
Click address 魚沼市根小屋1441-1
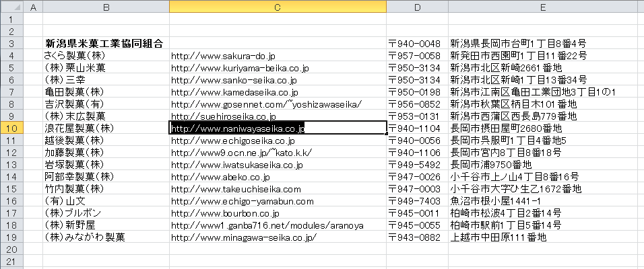tap(495, 201)
